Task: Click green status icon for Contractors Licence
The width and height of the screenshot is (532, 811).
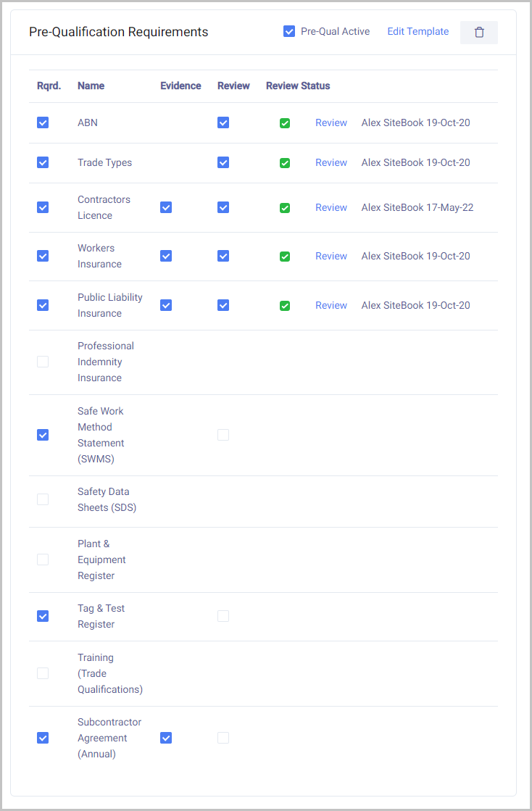Action: click(285, 208)
